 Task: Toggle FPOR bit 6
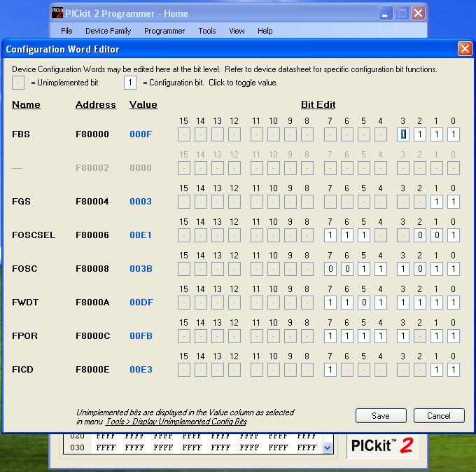point(347,336)
